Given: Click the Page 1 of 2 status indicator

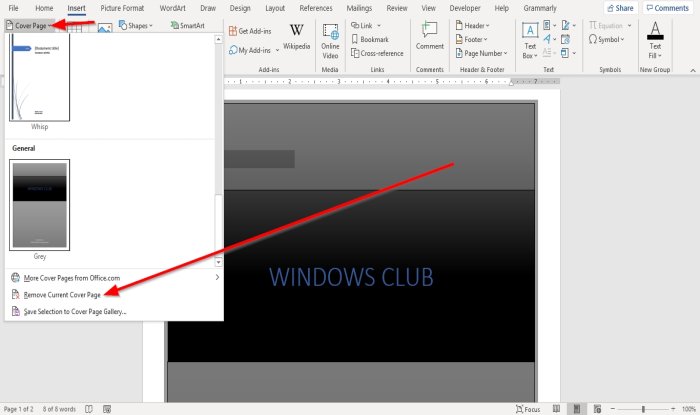Looking at the screenshot, I should click(18, 409).
